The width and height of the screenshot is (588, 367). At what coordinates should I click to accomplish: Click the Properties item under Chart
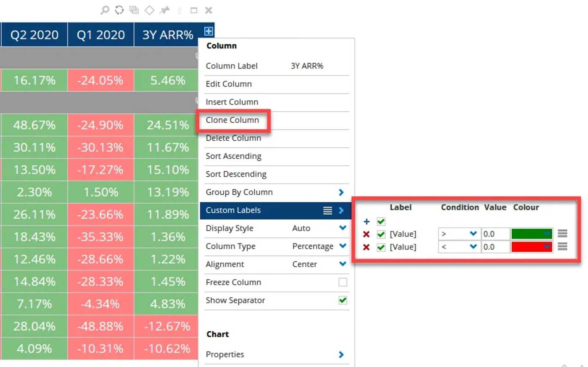point(276,355)
